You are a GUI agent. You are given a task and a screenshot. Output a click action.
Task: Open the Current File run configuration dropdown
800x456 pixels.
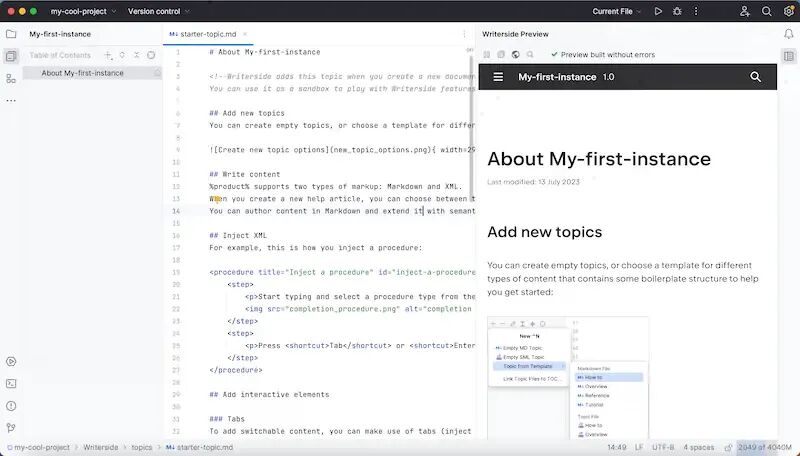click(617, 11)
